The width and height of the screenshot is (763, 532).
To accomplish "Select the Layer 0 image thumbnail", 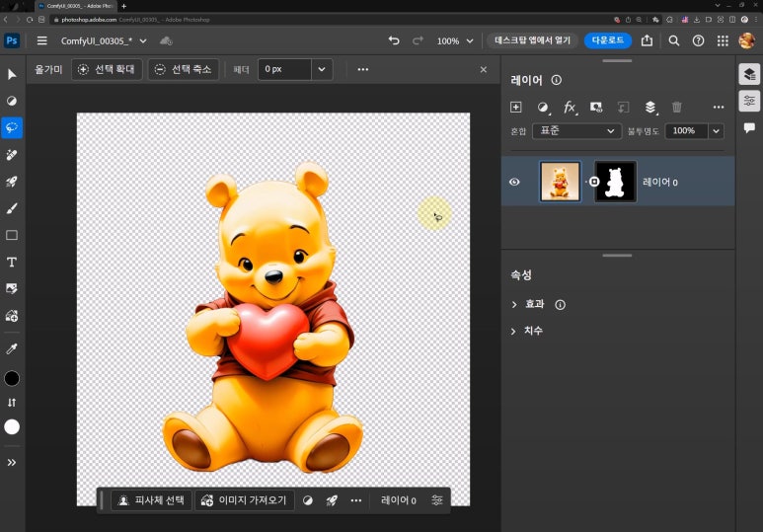I will coord(560,182).
